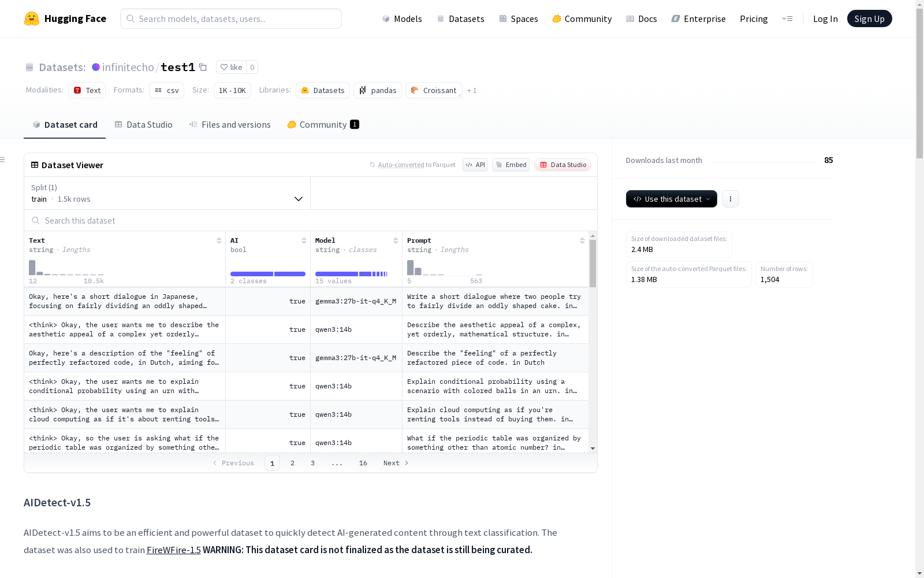Click the Datasets library tag
The height and width of the screenshot is (578, 924).
click(x=322, y=90)
